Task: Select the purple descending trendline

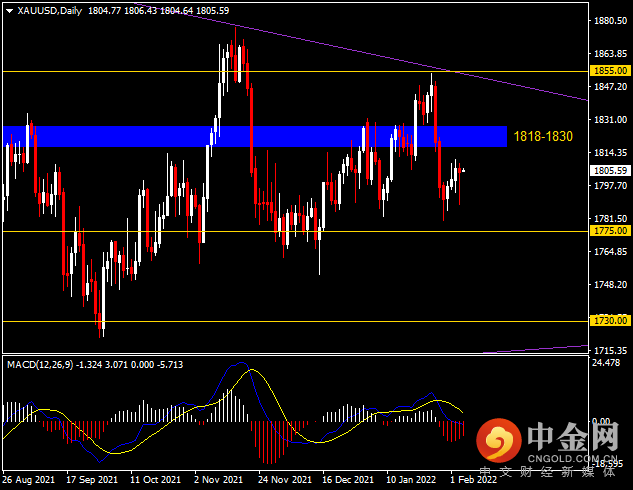Action: 363,52
